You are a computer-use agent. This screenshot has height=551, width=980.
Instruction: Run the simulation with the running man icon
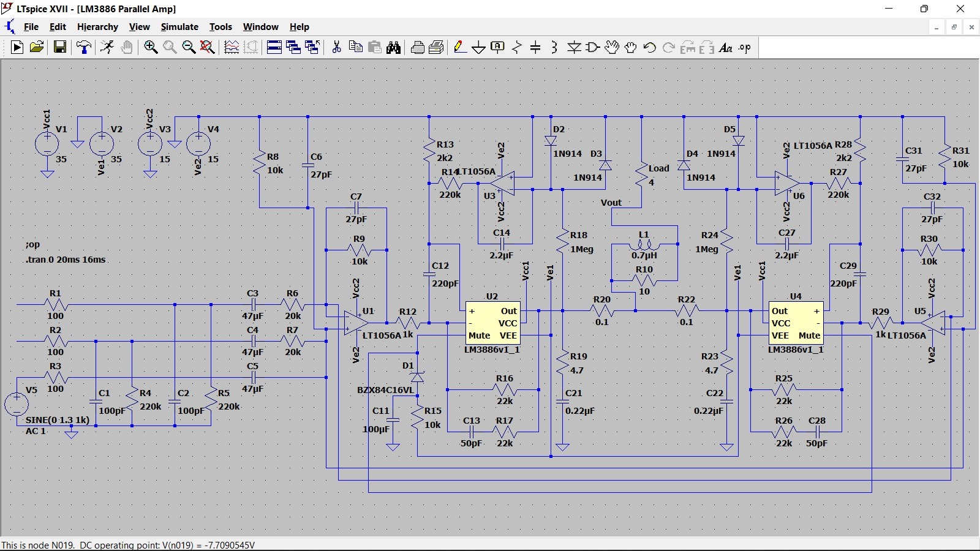(x=107, y=47)
